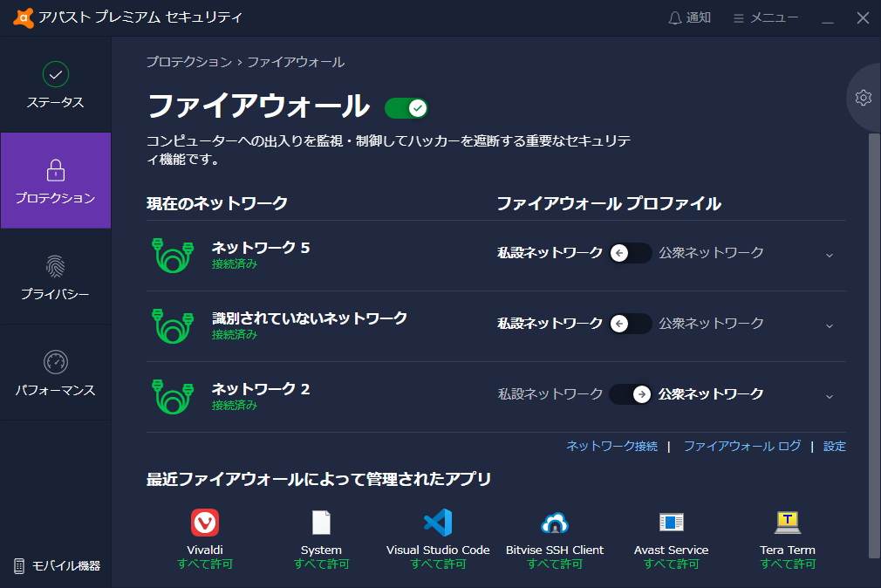Screen dimensions: 881x588
Task: Expand the 識別されていないネットワーク row
Action: [x=830, y=325]
